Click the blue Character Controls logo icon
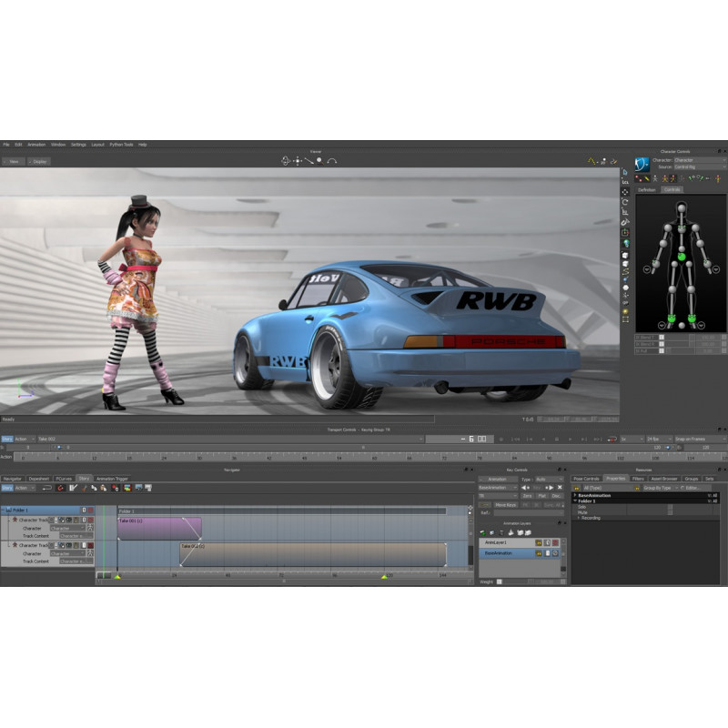Viewport: 728px width, 728px height. (x=642, y=165)
